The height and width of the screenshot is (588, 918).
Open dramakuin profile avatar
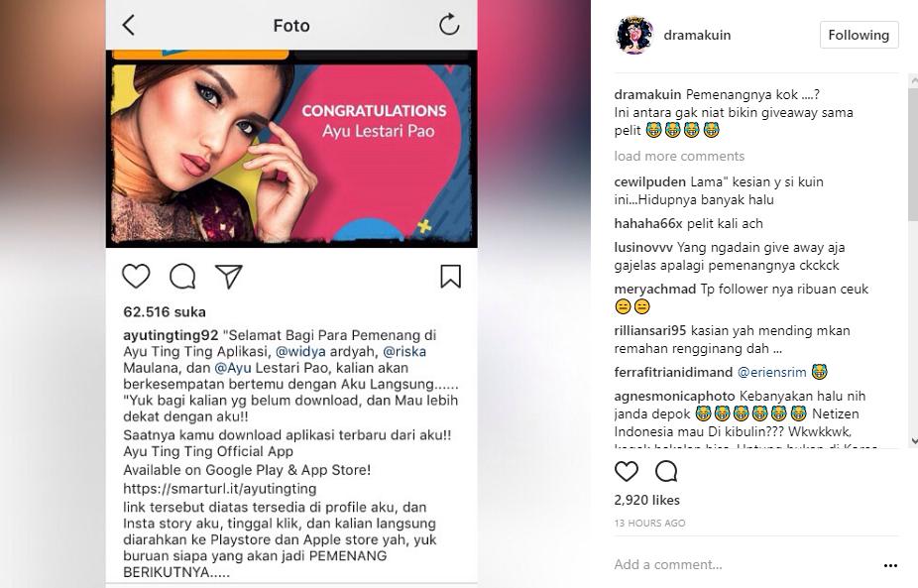coord(634,35)
